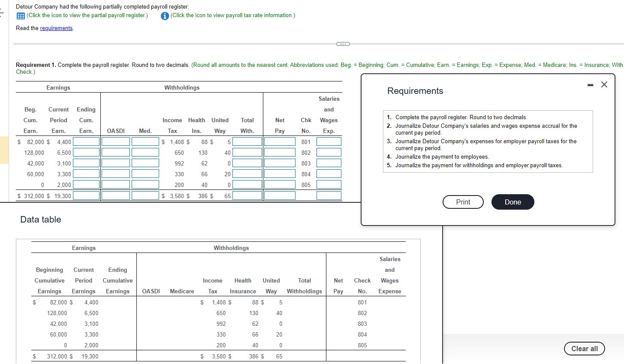Select Ending Cum. Earn. field in totals row
Screen dimensions: 624x364
click(x=86, y=196)
